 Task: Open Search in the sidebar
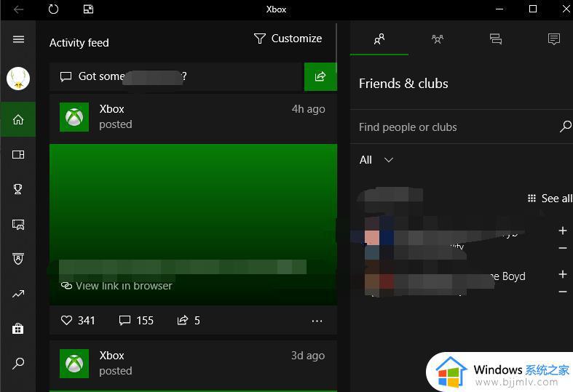click(18, 363)
